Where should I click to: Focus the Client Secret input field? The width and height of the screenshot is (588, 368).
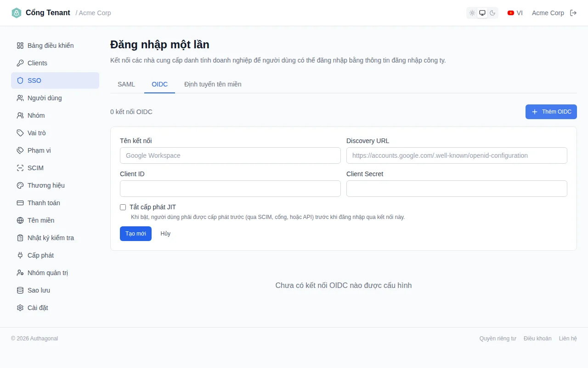click(x=457, y=189)
